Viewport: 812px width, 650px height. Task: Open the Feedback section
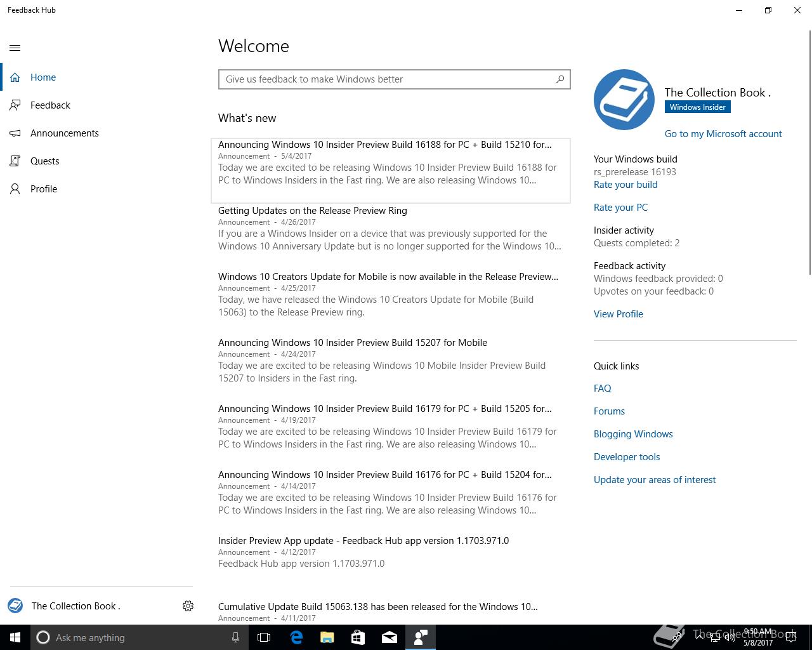click(96, 105)
